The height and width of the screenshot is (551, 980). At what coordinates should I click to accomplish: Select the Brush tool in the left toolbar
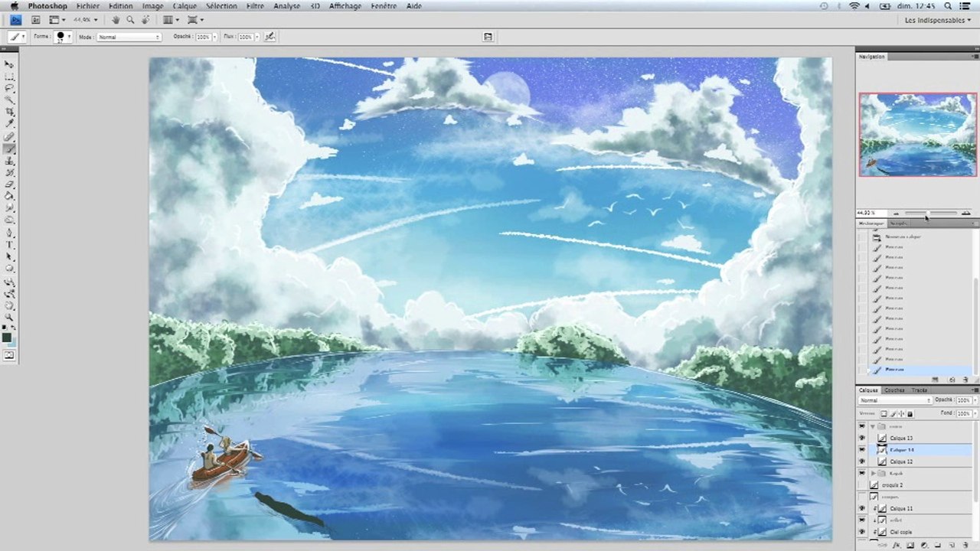[x=9, y=148]
